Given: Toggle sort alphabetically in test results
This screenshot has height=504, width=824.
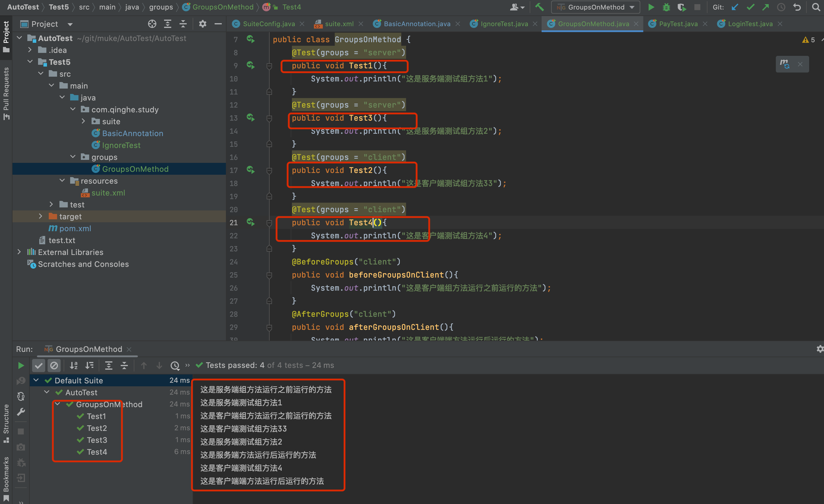Looking at the screenshot, I should (x=74, y=365).
